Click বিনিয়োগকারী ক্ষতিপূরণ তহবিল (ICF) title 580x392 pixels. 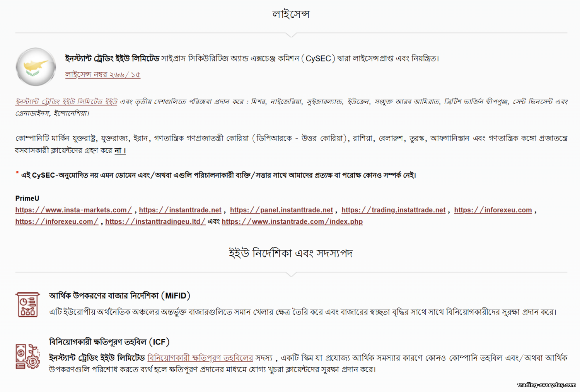coord(109,342)
